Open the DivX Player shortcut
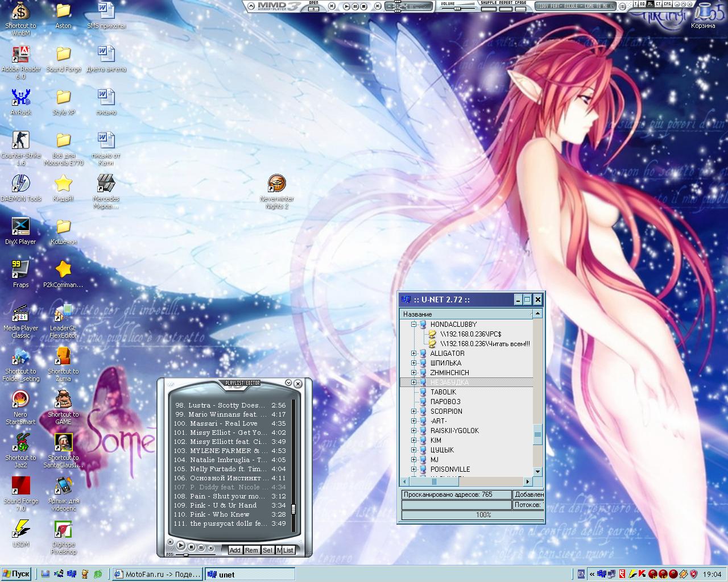728x582 pixels. [x=20, y=231]
